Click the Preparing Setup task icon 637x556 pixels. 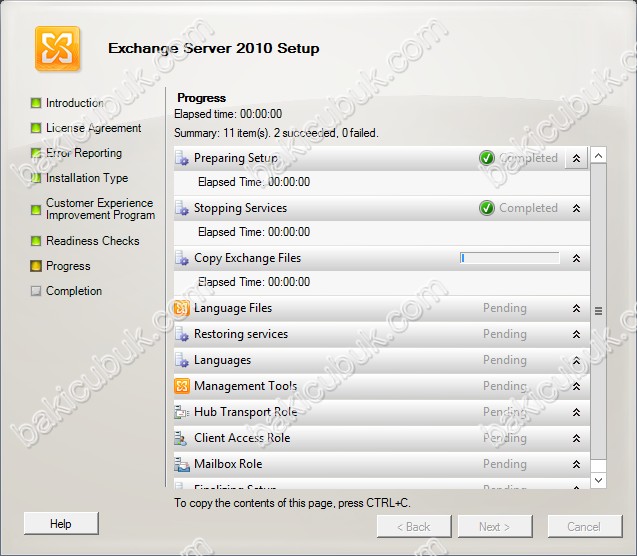tap(182, 158)
